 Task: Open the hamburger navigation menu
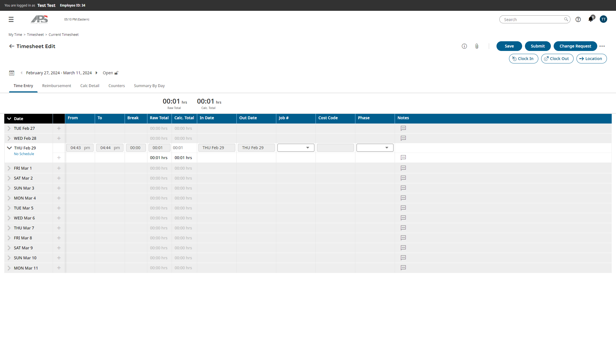pyautogui.click(x=11, y=19)
